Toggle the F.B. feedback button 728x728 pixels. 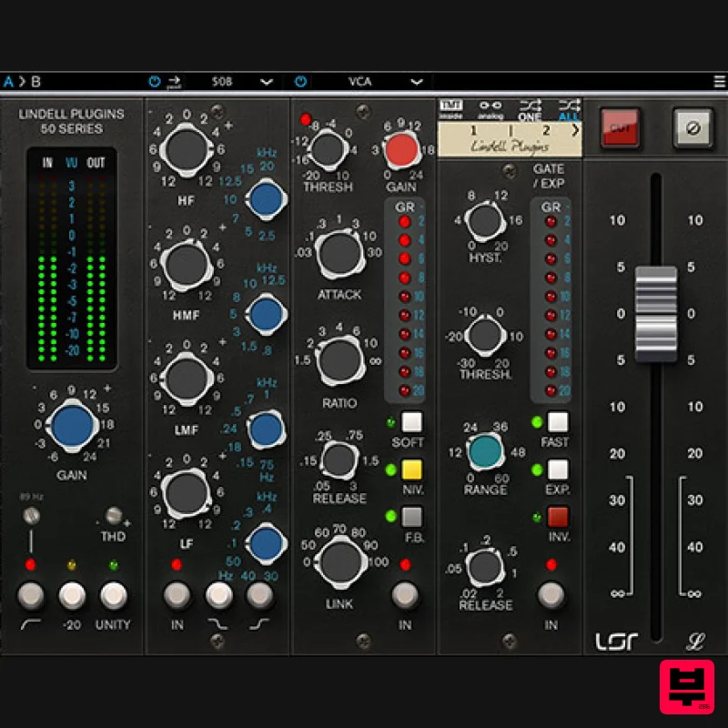[412, 517]
